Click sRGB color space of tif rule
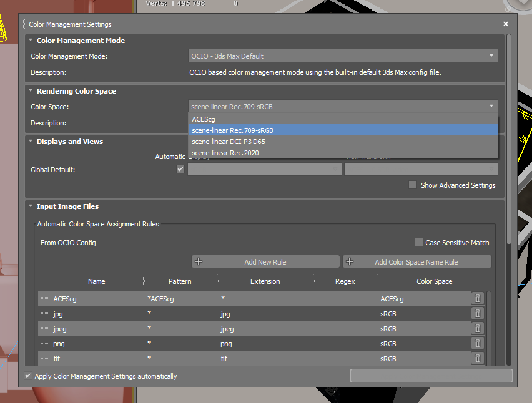The image size is (532, 403). [388, 359]
